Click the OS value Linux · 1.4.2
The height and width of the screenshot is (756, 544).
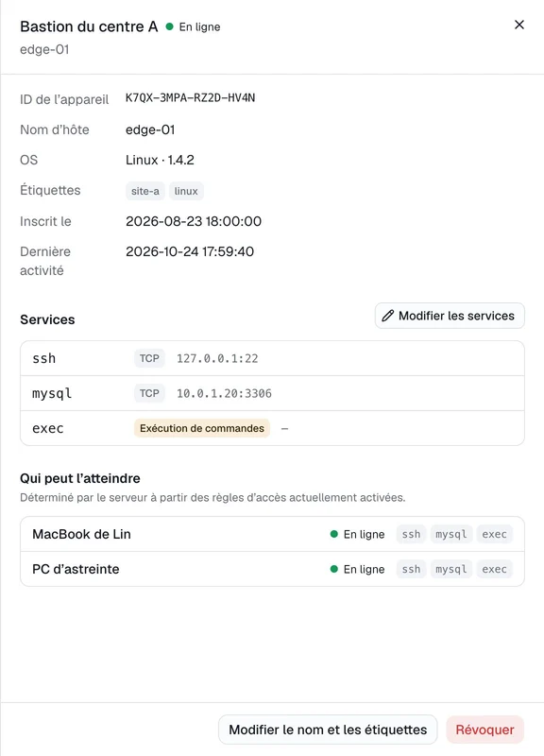click(x=160, y=160)
